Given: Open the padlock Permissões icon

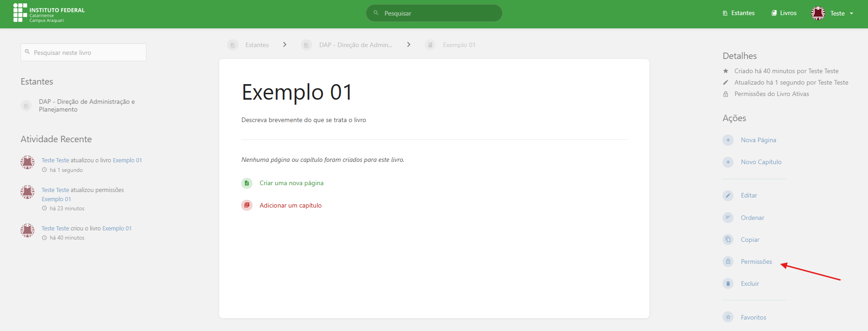Looking at the screenshot, I should [x=728, y=262].
